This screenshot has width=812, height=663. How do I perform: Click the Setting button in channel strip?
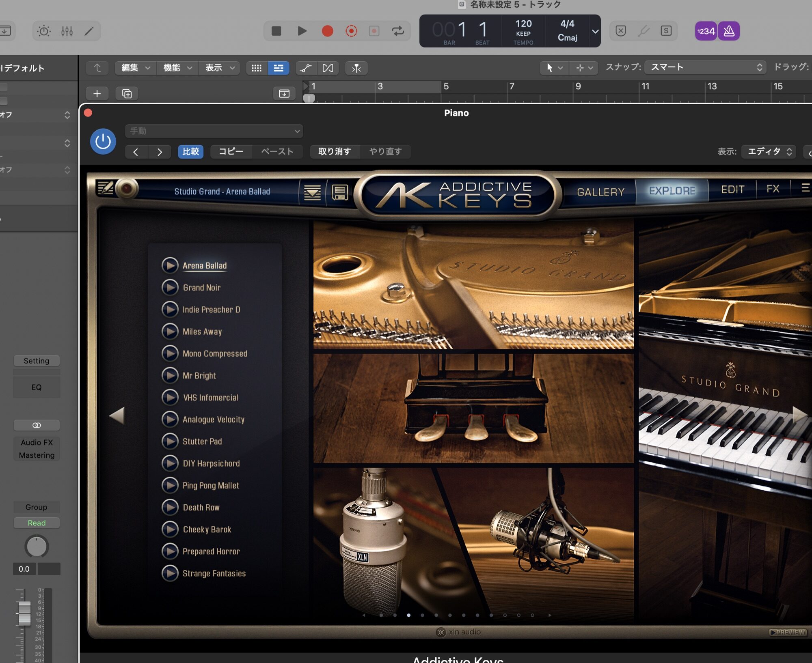click(37, 361)
